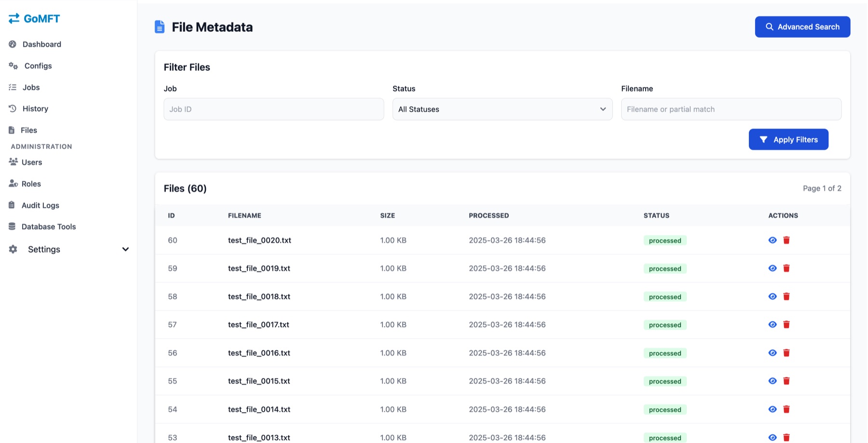The height and width of the screenshot is (443, 868).
Task: Open History in the sidebar
Action: [x=28, y=109]
